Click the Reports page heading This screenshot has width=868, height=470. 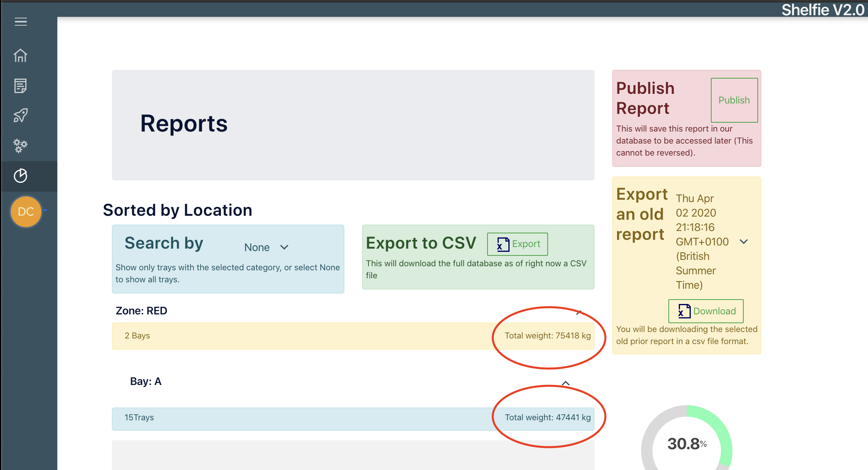(x=184, y=123)
